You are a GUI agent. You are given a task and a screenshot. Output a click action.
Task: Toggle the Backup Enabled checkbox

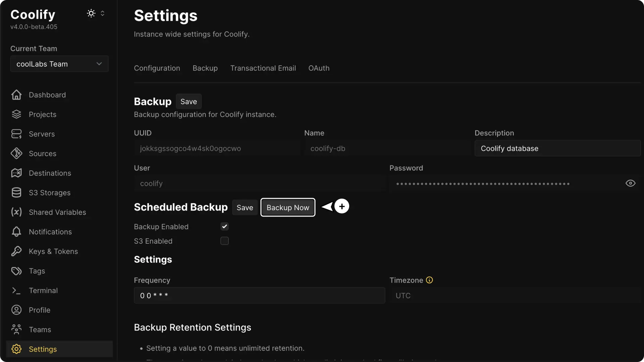point(224,226)
